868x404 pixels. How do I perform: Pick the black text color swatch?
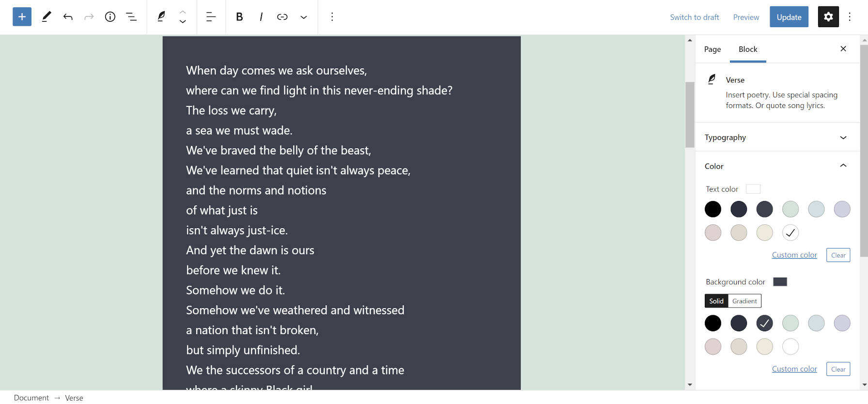(x=713, y=209)
